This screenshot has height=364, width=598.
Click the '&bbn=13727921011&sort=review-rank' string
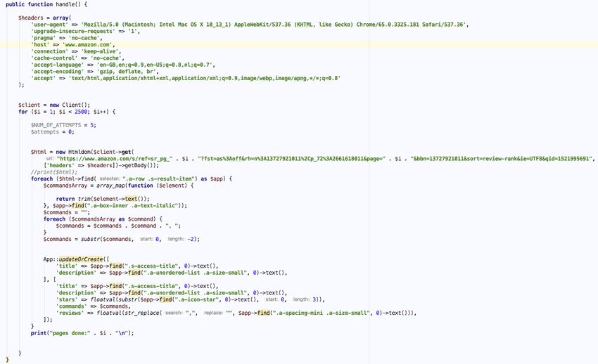[501, 158]
